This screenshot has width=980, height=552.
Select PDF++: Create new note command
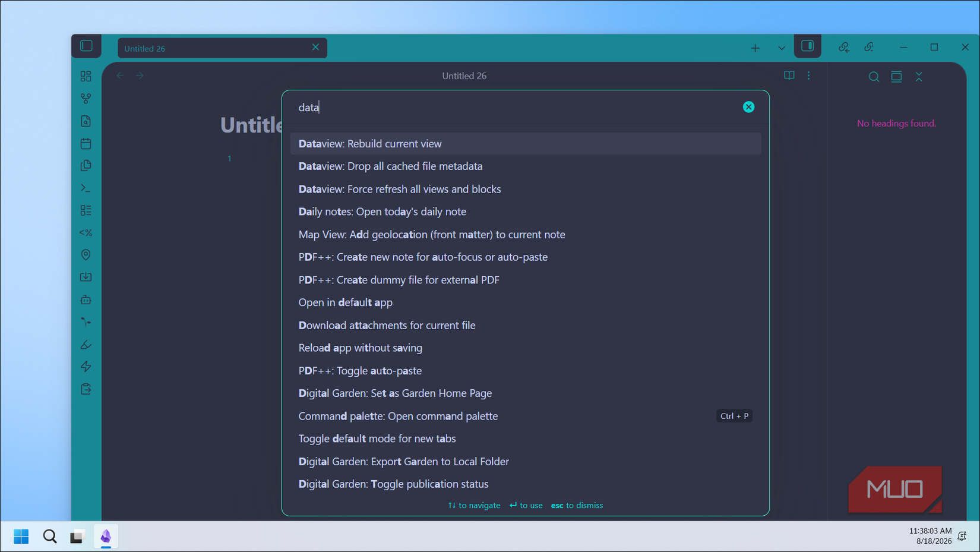click(526, 257)
